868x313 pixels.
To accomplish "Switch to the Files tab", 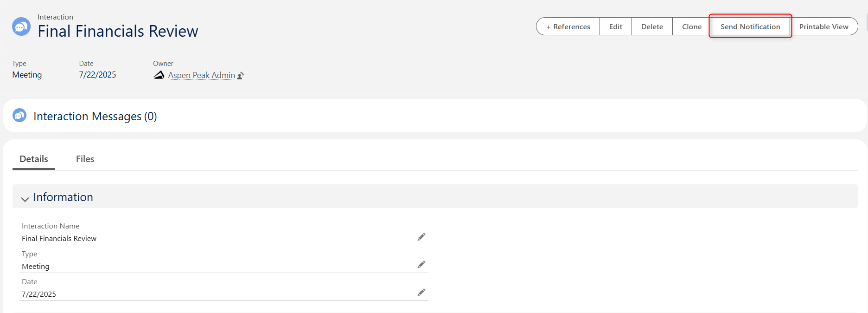I will 85,159.
